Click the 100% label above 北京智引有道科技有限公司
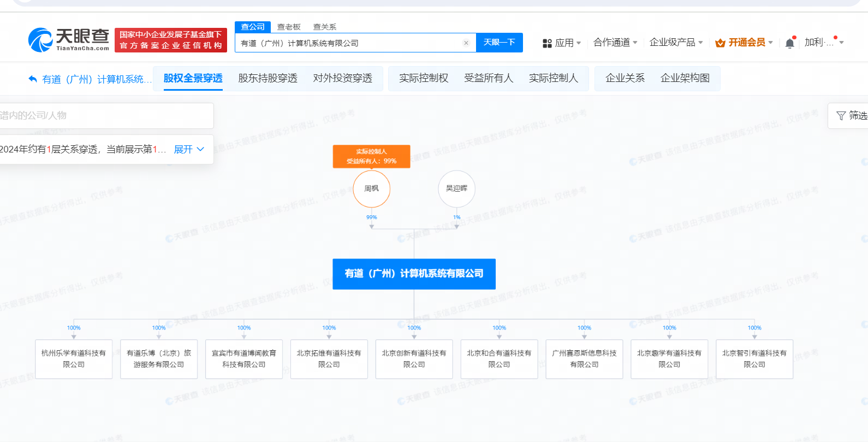Image resolution: width=868 pixels, height=442 pixels. (x=754, y=328)
